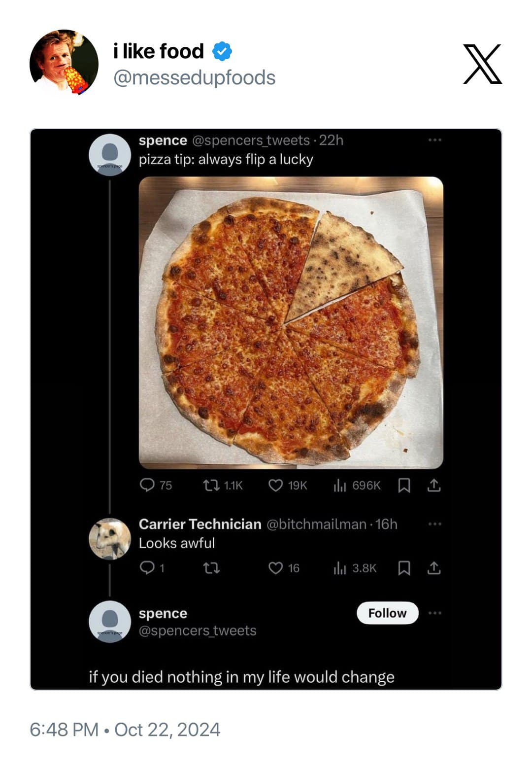
Task: Open reply icon with 75 comments
Action: (x=147, y=486)
